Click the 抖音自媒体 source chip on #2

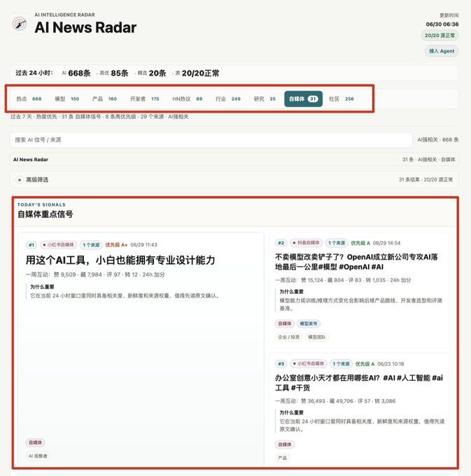307,243
